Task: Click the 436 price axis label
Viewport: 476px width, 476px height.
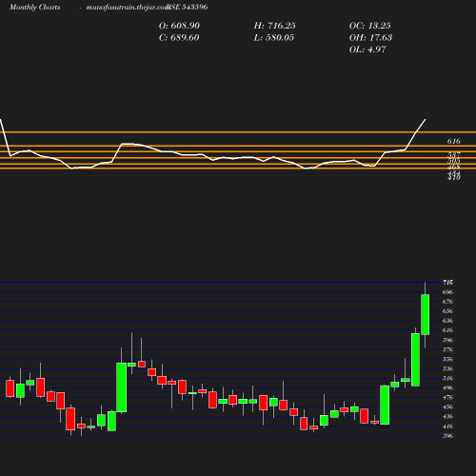Action: coord(447,416)
